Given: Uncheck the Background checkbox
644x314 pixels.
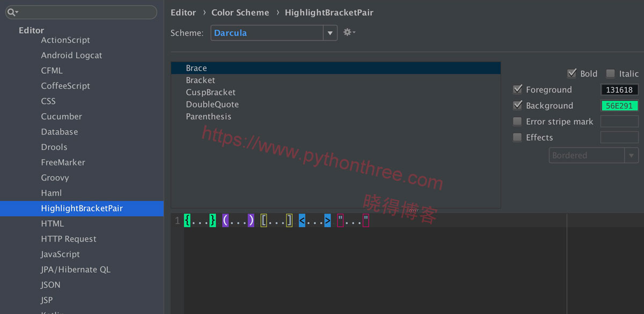Looking at the screenshot, I should tap(517, 106).
